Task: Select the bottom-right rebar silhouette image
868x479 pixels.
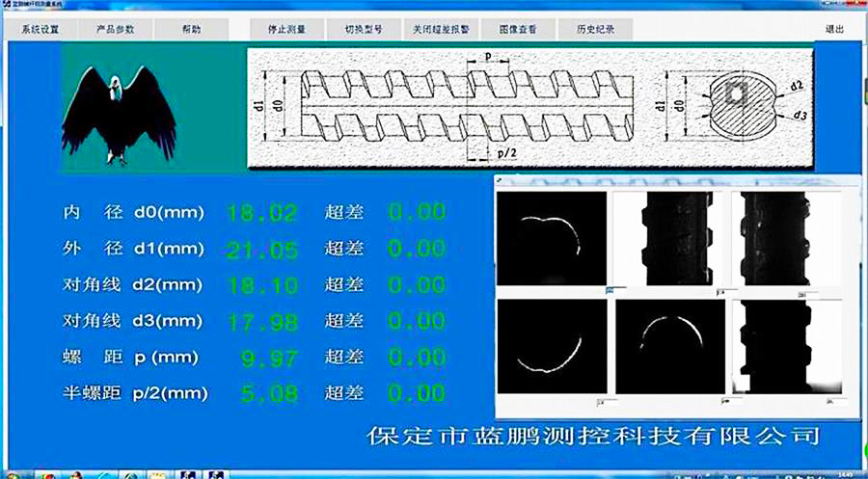Action: coord(785,345)
